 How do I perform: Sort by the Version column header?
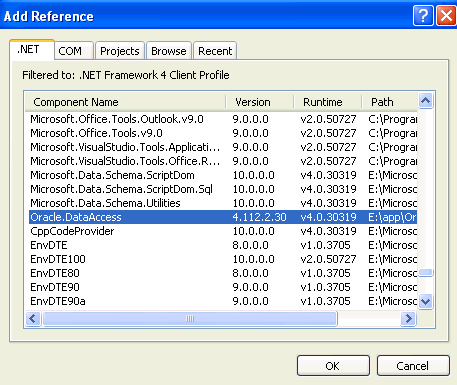260,102
